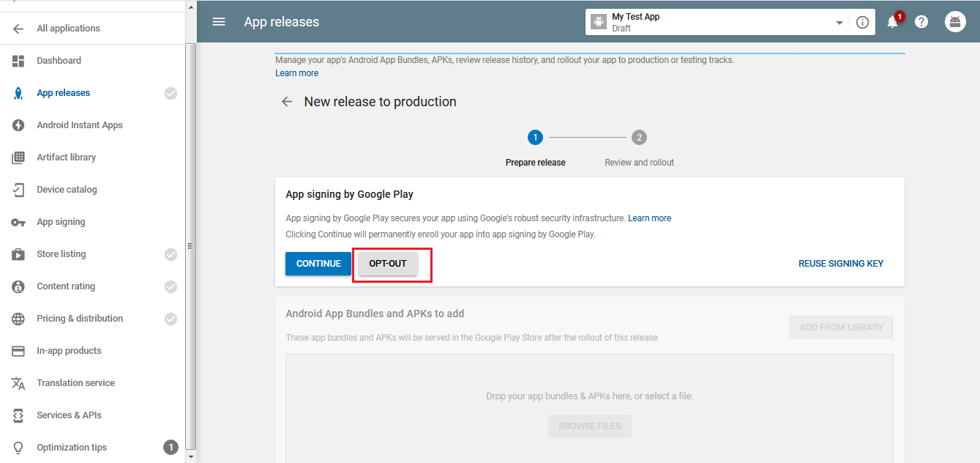Click Optimization tips count badge

pyautogui.click(x=171, y=448)
